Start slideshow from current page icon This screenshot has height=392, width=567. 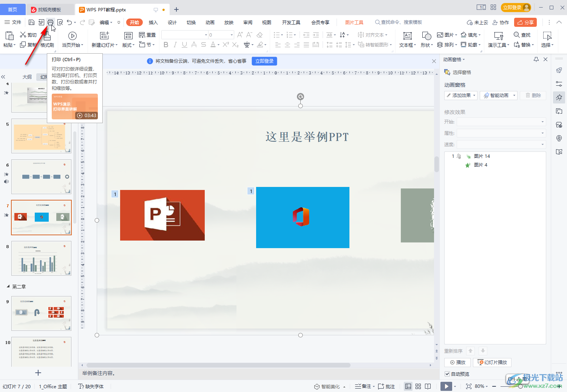click(x=72, y=36)
